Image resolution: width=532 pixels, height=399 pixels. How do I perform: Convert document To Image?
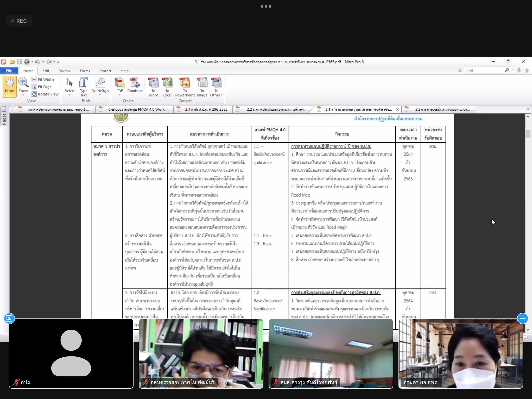click(x=202, y=87)
